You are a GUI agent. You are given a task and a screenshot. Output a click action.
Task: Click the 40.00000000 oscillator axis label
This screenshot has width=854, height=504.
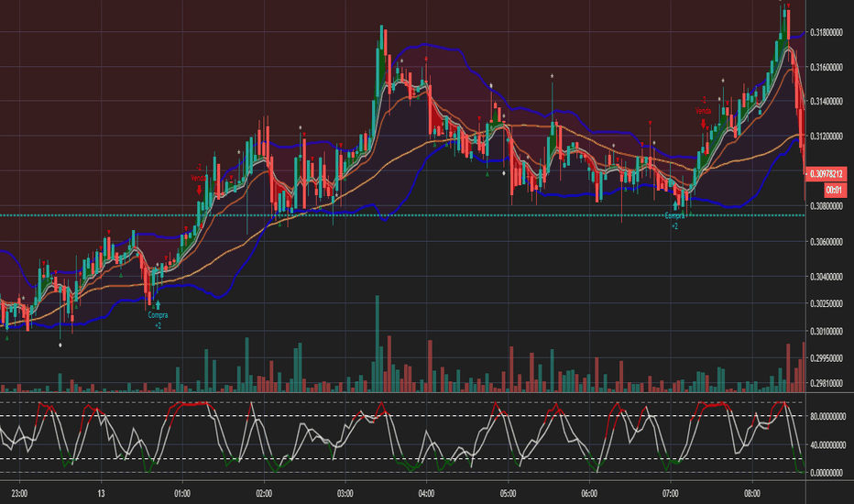click(x=827, y=445)
